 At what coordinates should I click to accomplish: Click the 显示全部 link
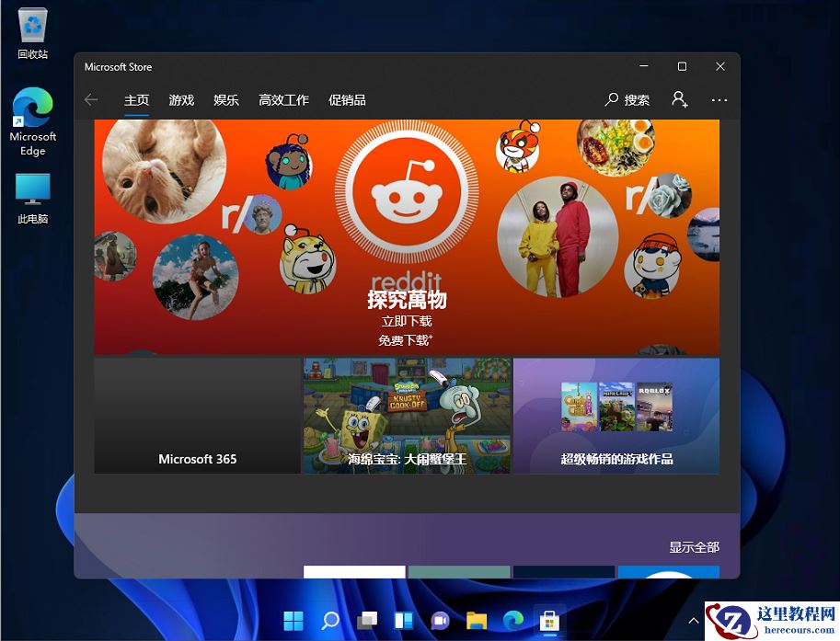(693, 546)
